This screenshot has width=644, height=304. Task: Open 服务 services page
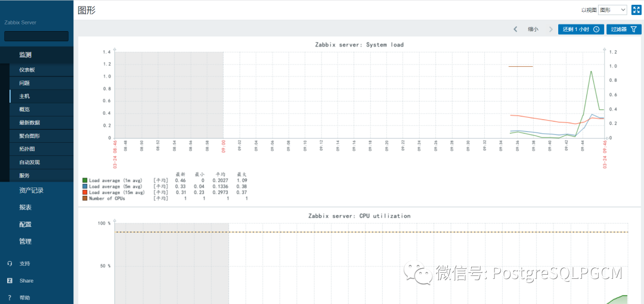coord(41,175)
